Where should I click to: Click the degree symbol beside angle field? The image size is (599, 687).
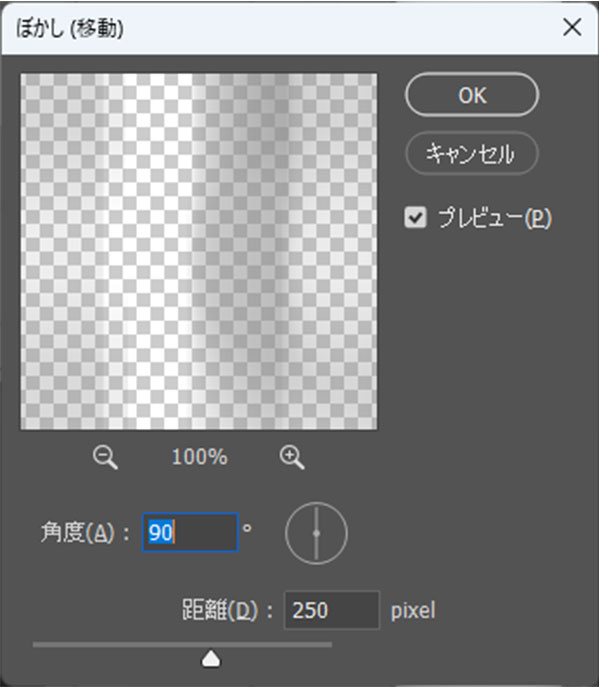[247, 528]
